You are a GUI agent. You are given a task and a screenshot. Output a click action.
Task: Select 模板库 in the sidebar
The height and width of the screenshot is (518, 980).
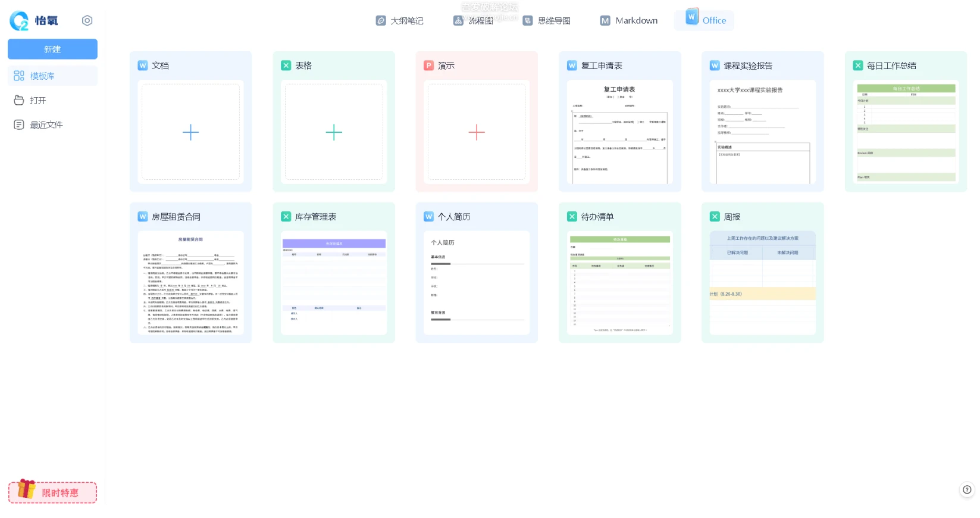click(x=52, y=76)
